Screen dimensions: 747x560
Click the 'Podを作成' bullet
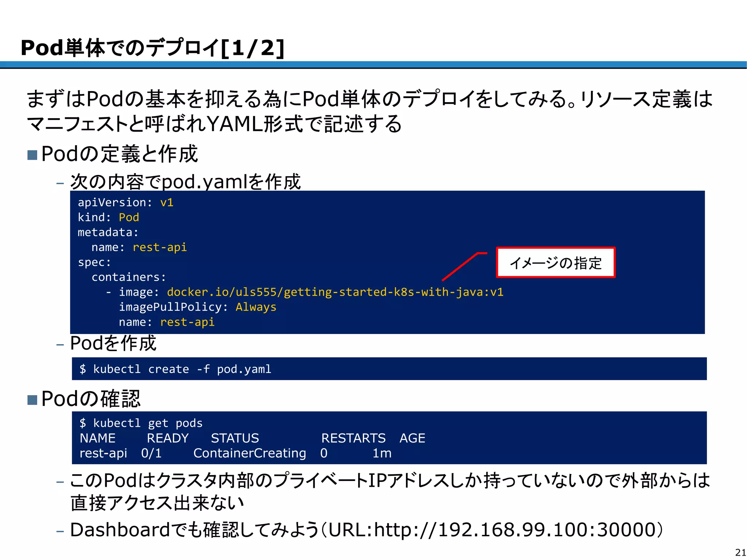click(x=113, y=343)
